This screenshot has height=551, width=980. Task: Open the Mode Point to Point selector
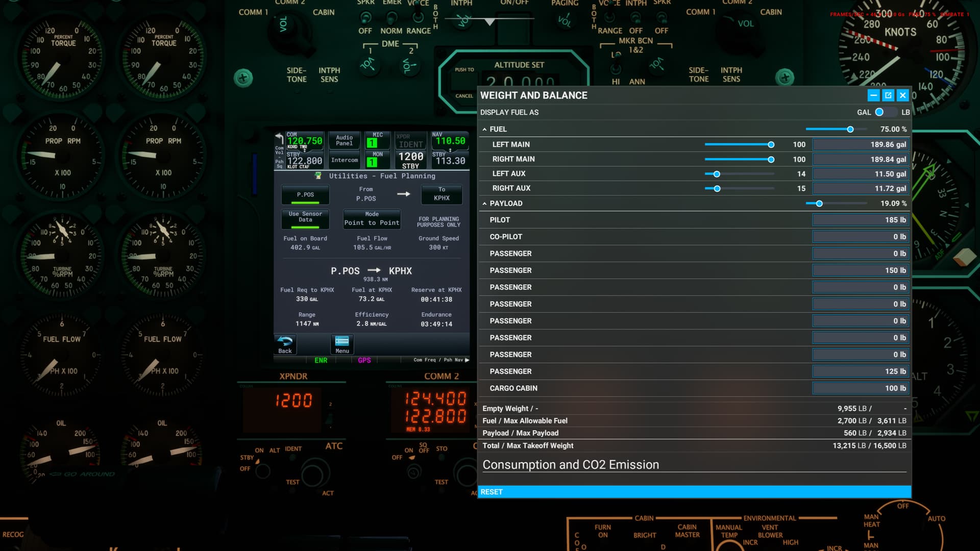[x=372, y=219]
